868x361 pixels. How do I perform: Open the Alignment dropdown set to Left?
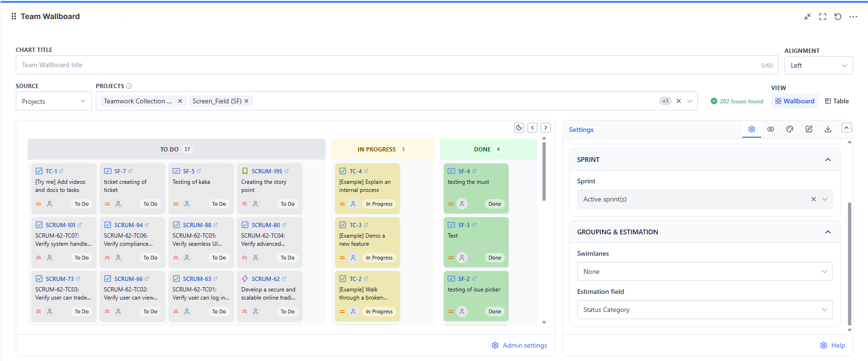tap(818, 65)
